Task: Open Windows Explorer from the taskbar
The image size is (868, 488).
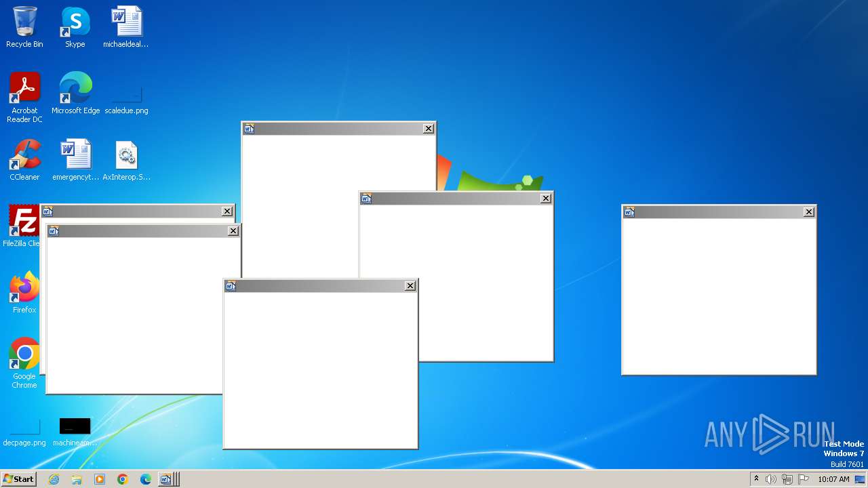Action: (x=77, y=479)
